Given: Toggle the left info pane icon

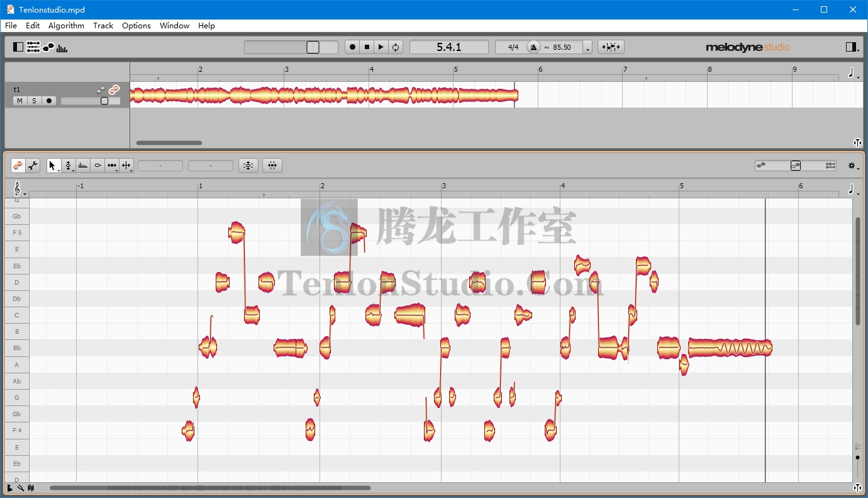Looking at the screenshot, I should (18, 47).
